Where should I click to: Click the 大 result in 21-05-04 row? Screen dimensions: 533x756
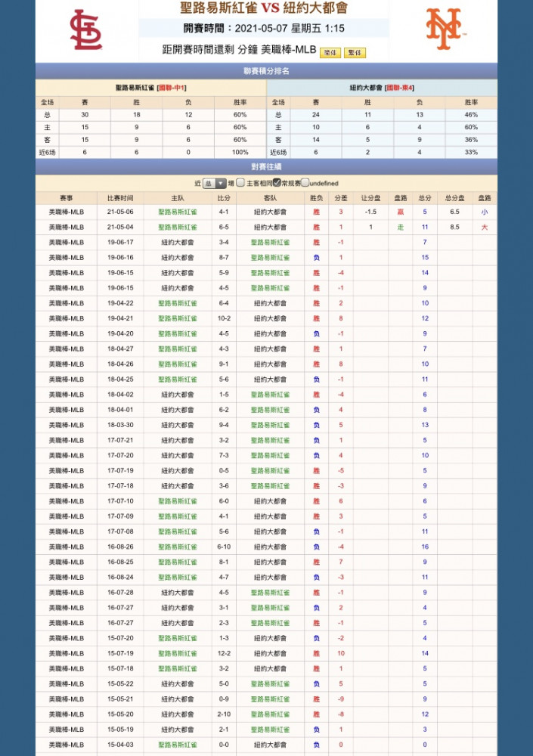pyautogui.click(x=485, y=227)
